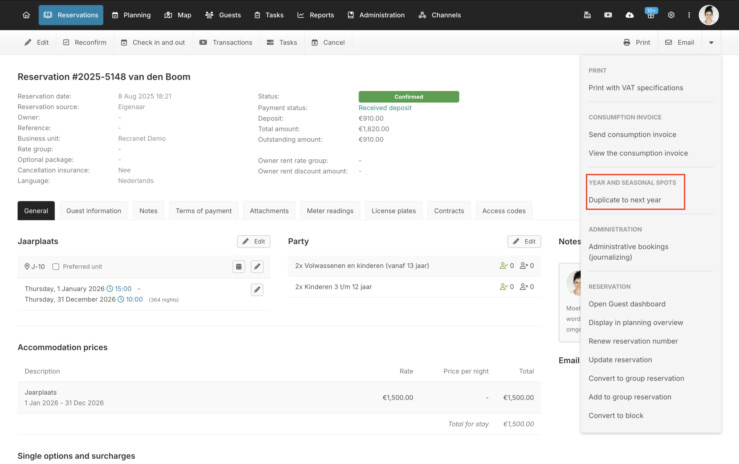This screenshot has height=464, width=739.
Task: Switch to the Guest information tab
Action: point(93,211)
